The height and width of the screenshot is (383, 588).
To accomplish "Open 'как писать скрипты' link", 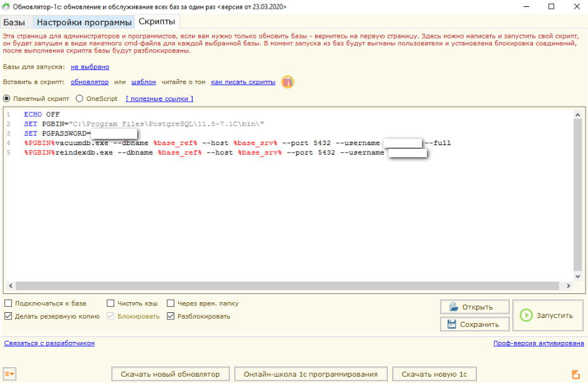I will coord(243,81).
